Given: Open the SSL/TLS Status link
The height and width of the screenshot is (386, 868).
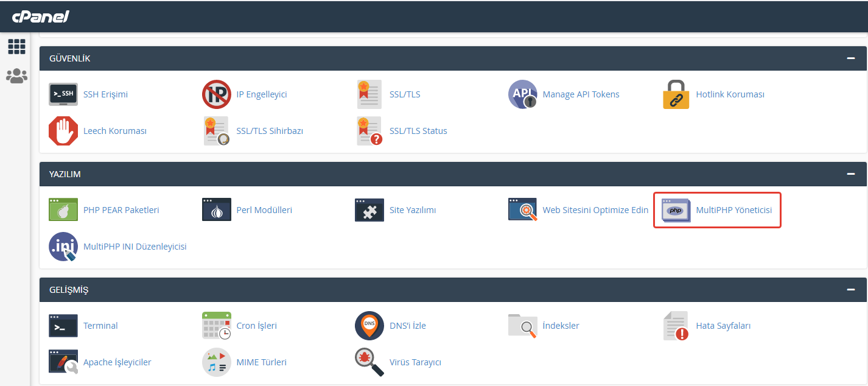Looking at the screenshot, I should tap(418, 131).
